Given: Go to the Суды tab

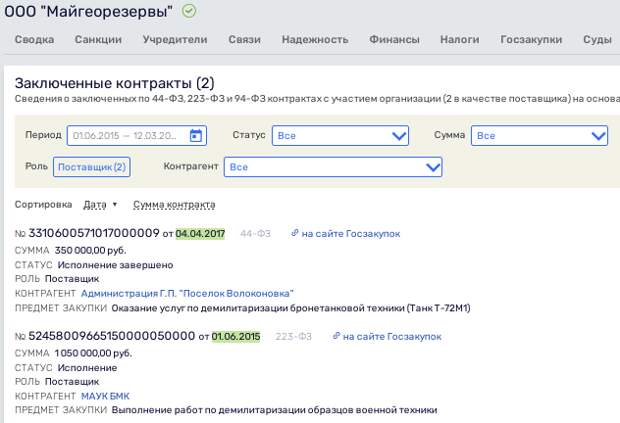Looking at the screenshot, I should pos(597,40).
